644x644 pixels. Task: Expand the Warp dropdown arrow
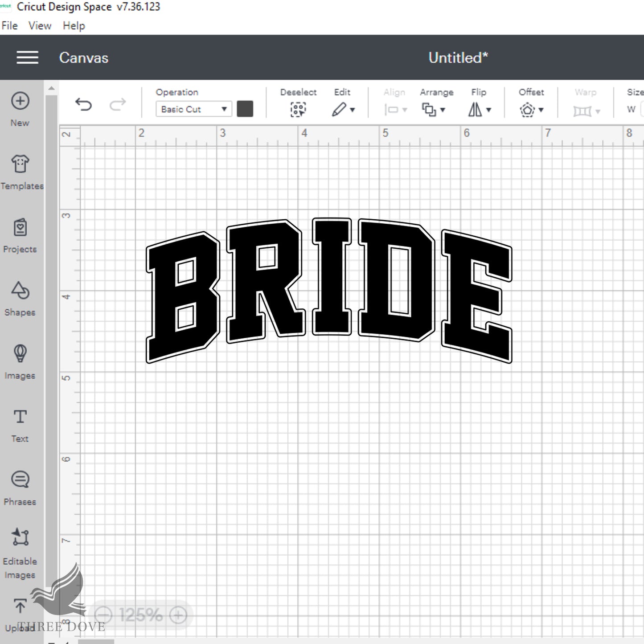[x=598, y=111]
